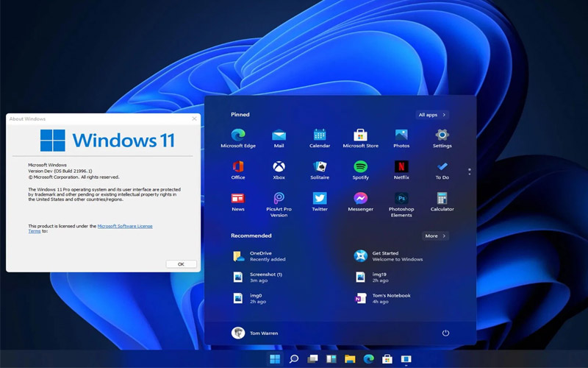Open Microsoft Store from pinned apps
This screenshot has width=588, height=368.
click(360, 138)
